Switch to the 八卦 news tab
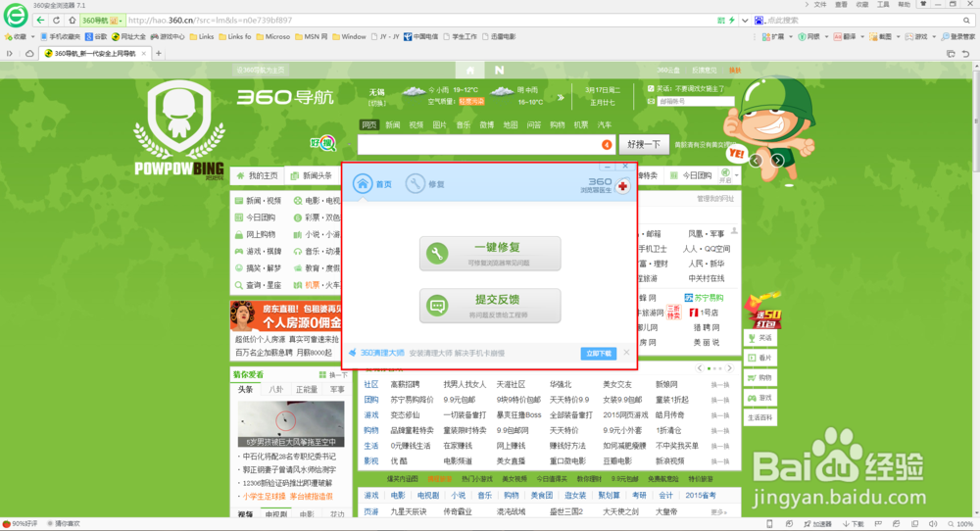This screenshot has height=531, width=980. tap(275, 389)
